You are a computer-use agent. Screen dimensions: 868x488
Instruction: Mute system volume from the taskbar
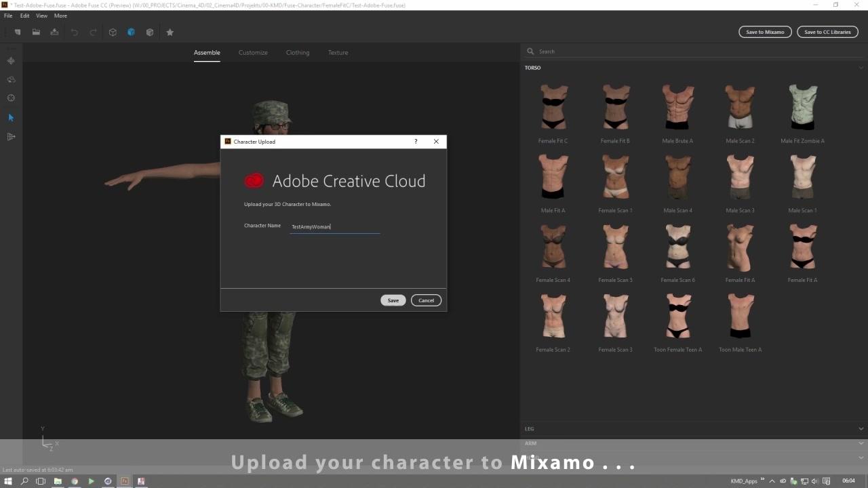[813, 481]
